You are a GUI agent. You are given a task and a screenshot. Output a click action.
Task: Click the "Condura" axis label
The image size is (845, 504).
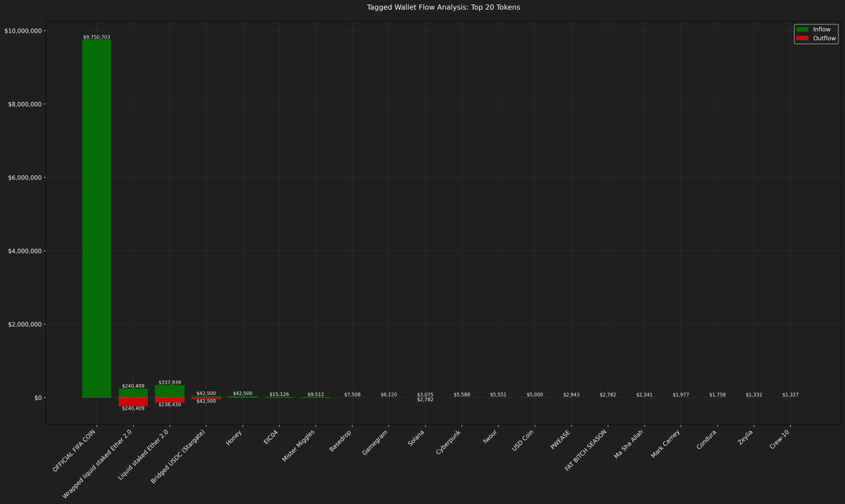click(x=708, y=439)
